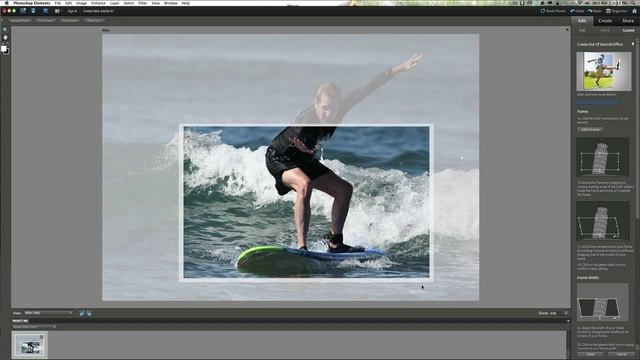Open the Edit menu in menu bar
Screen dimensions: 640x360
69,3
